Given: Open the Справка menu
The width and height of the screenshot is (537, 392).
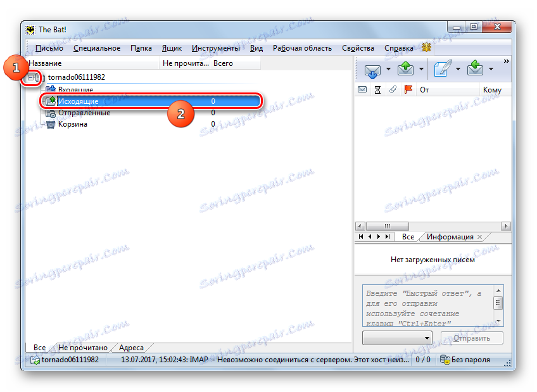Looking at the screenshot, I should click(x=399, y=48).
